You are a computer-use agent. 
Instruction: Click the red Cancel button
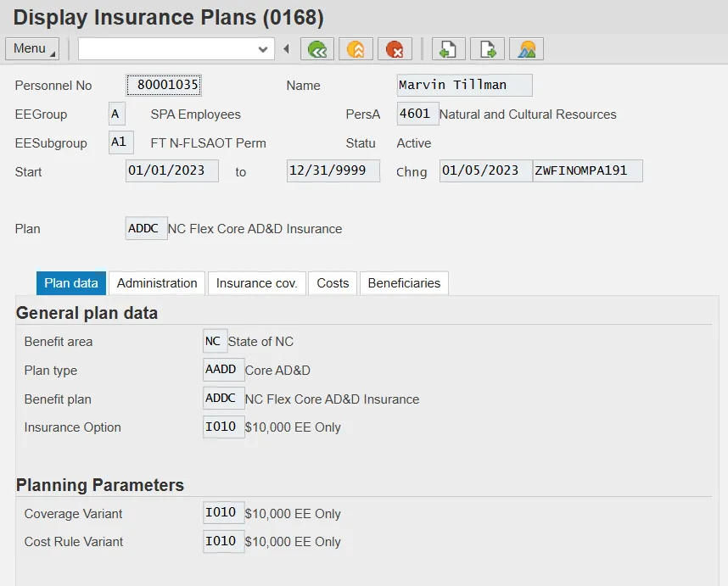tap(395, 49)
